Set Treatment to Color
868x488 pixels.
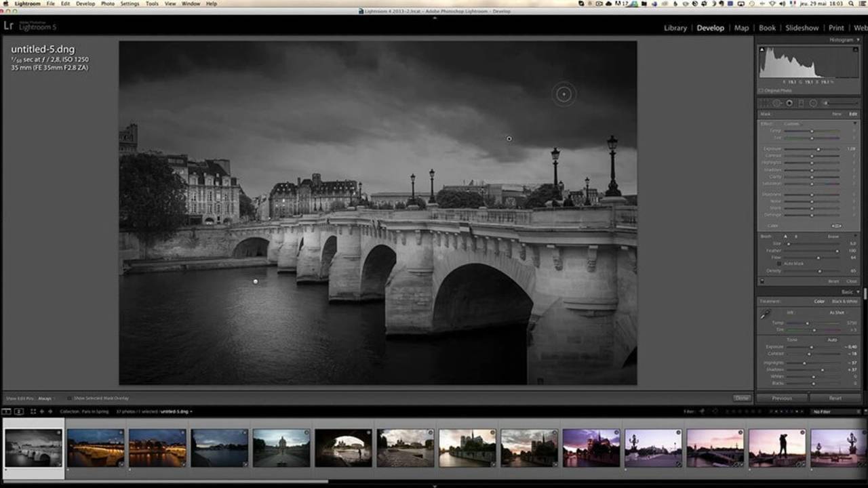[820, 302]
